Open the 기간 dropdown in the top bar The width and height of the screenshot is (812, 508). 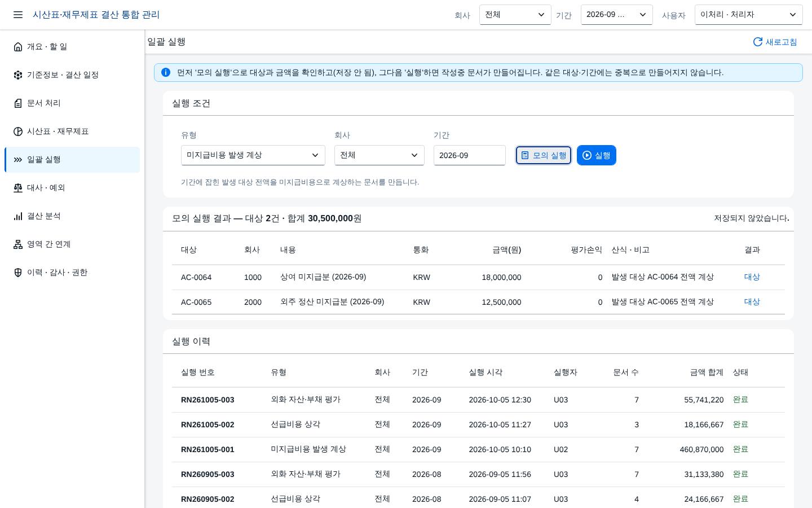(617, 15)
